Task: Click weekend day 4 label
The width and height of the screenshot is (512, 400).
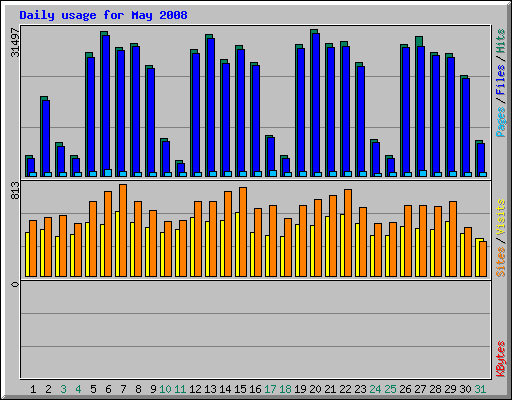Action: point(78,389)
